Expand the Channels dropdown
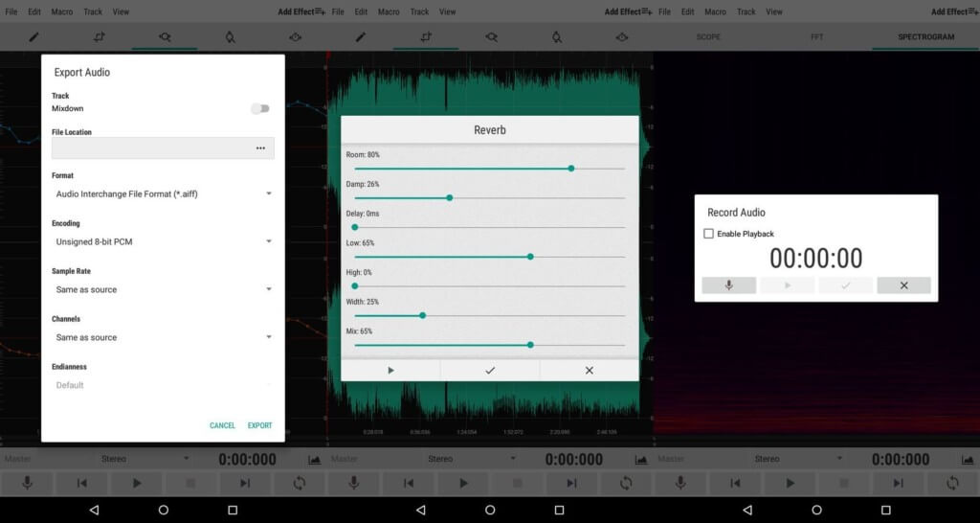This screenshot has height=523, width=980. pyautogui.click(x=163, y=337)
